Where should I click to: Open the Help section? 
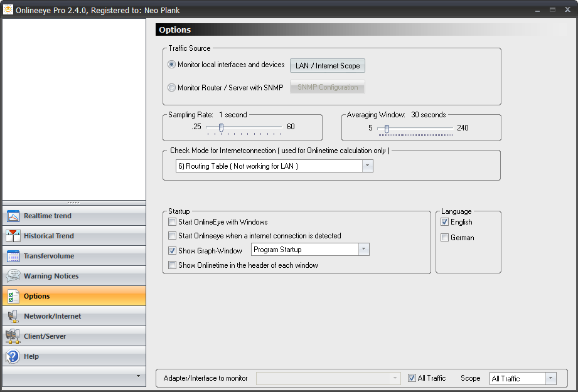pyautogui.click(x=74, y=356)
